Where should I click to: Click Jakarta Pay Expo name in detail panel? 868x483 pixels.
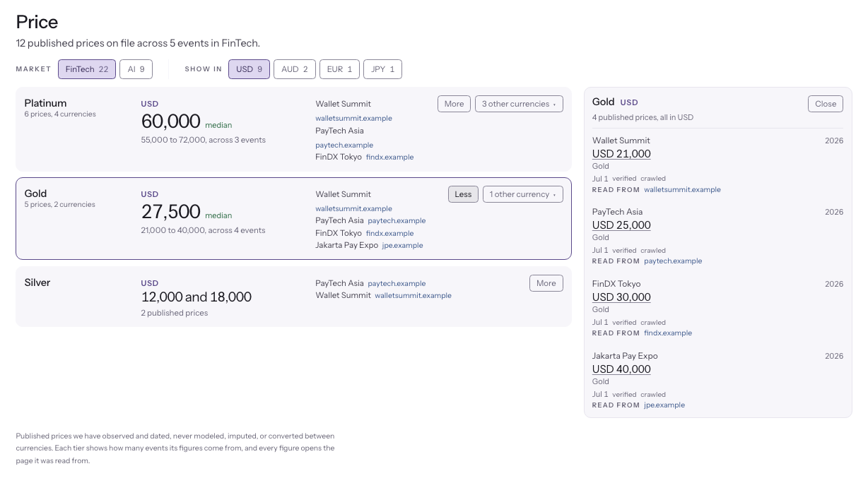tap(625, 356)
